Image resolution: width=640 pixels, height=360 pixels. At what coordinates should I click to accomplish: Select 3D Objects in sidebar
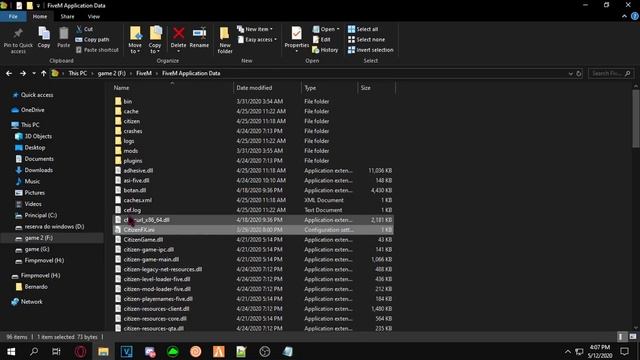click(38, 136)
